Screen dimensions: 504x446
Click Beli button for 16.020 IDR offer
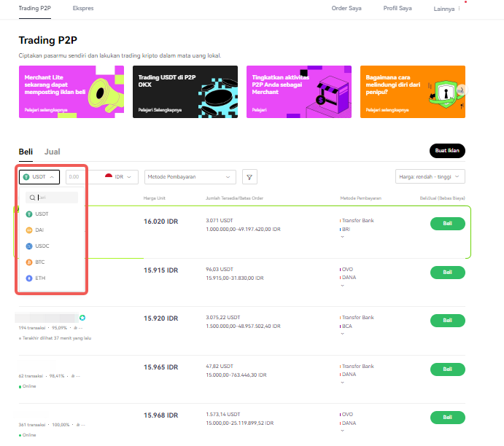click(x=447, y=224)
